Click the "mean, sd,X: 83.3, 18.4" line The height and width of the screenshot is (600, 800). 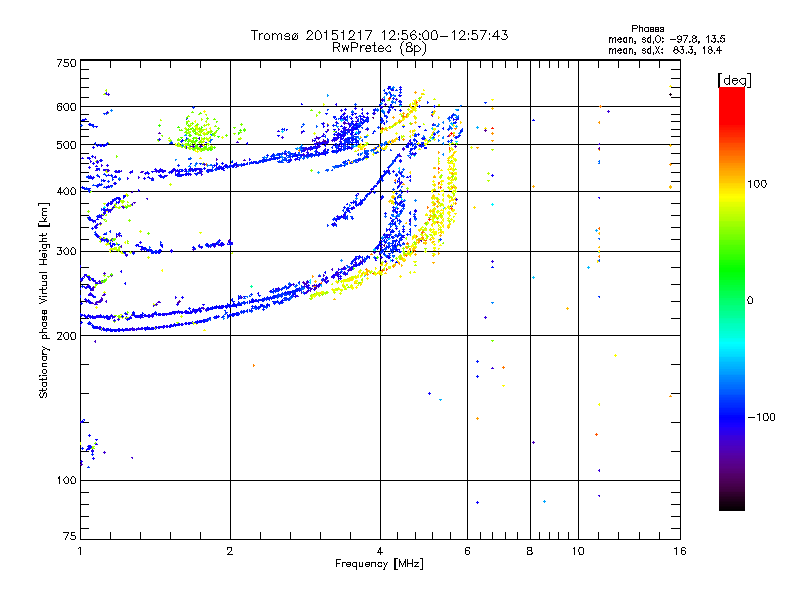click(x=665, y=50)
